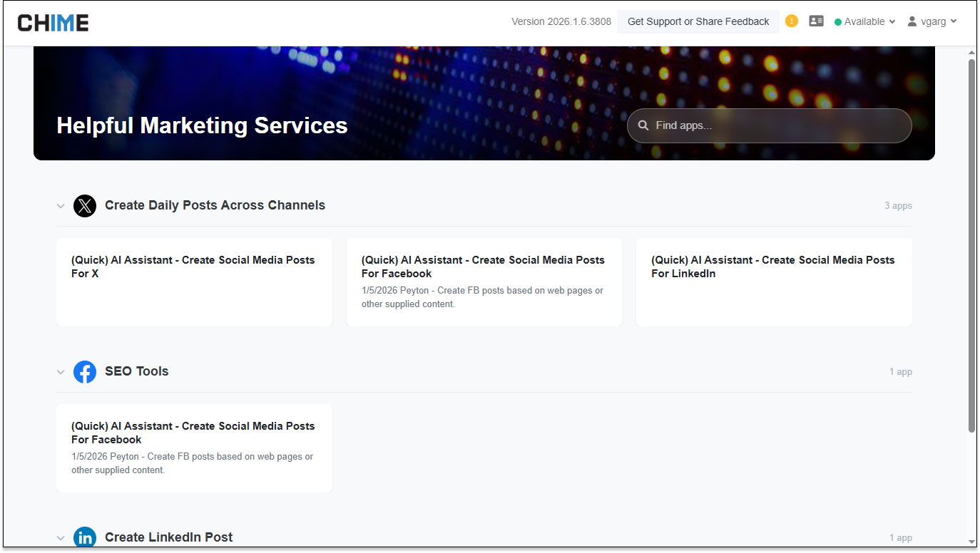Viewport: 980px width, 553px height.
Task: Open Create Social Media Posts For LinkedIn
Action: click(x=773, y=282)
